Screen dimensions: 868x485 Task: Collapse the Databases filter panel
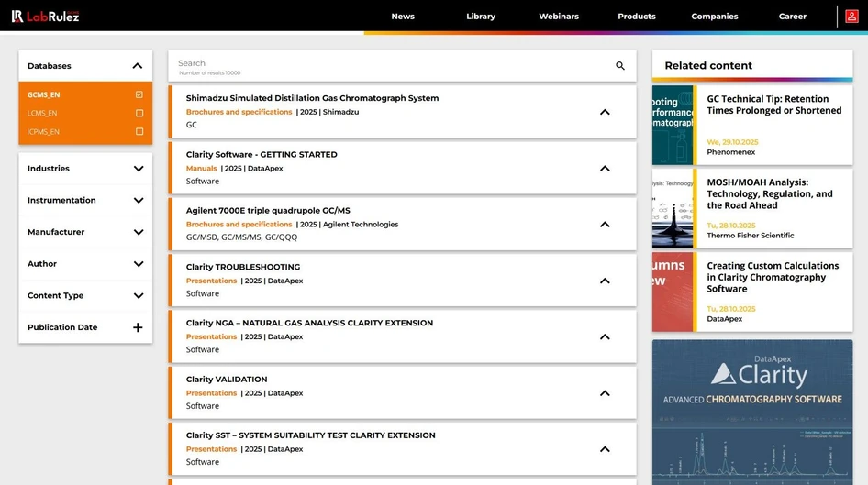[x=138, y=66]
